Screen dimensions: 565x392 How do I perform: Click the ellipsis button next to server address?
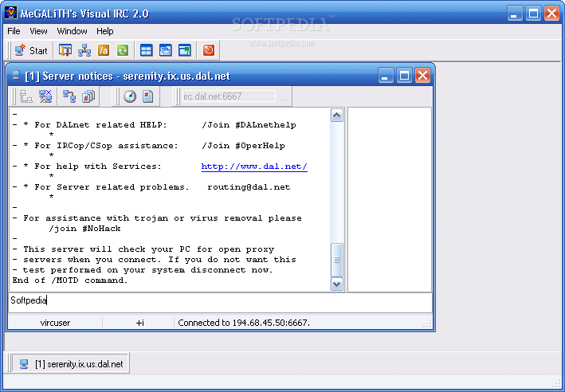(284, 96)
